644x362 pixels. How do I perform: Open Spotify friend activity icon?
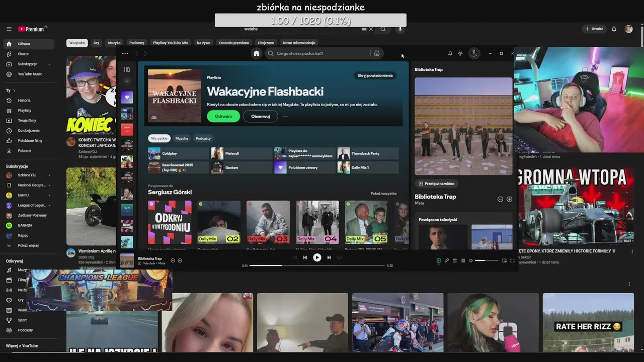[x=460, y=53]
